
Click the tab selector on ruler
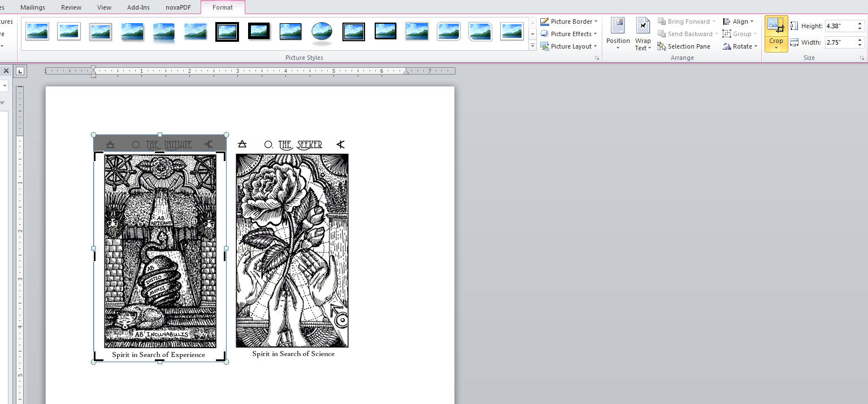tap(20, 71)
